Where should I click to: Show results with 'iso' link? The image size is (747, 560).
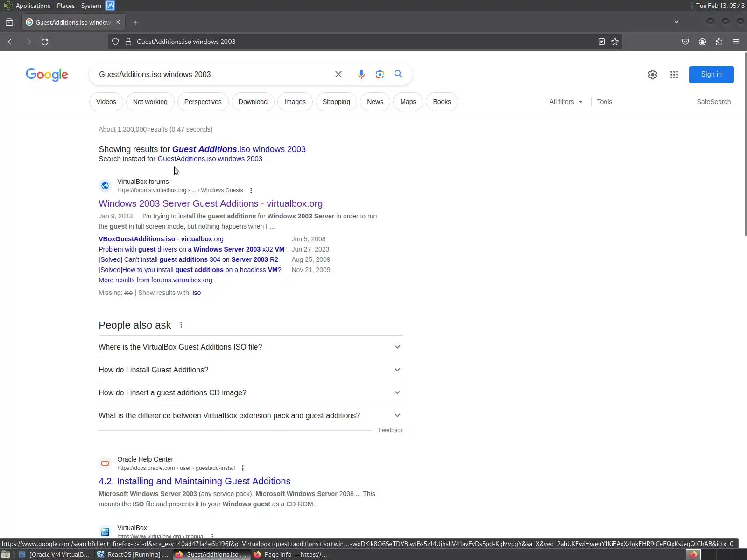coord(197,293)
